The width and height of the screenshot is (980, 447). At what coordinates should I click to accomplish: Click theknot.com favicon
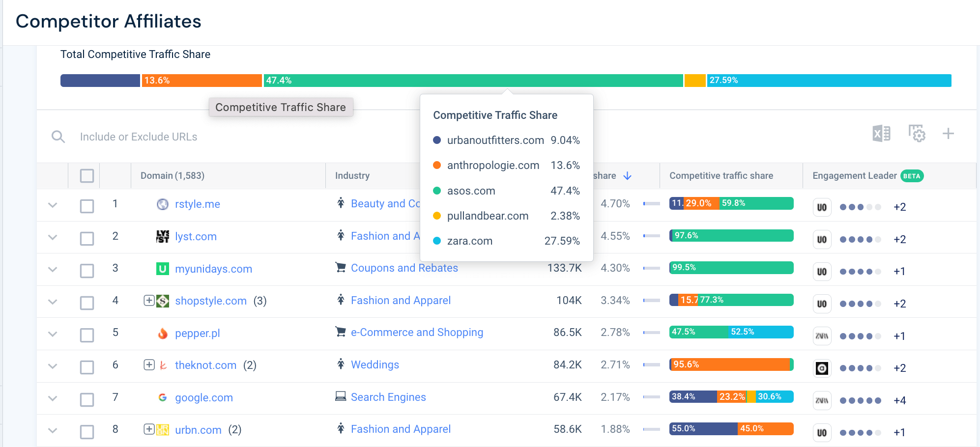(x=163, y=365)
